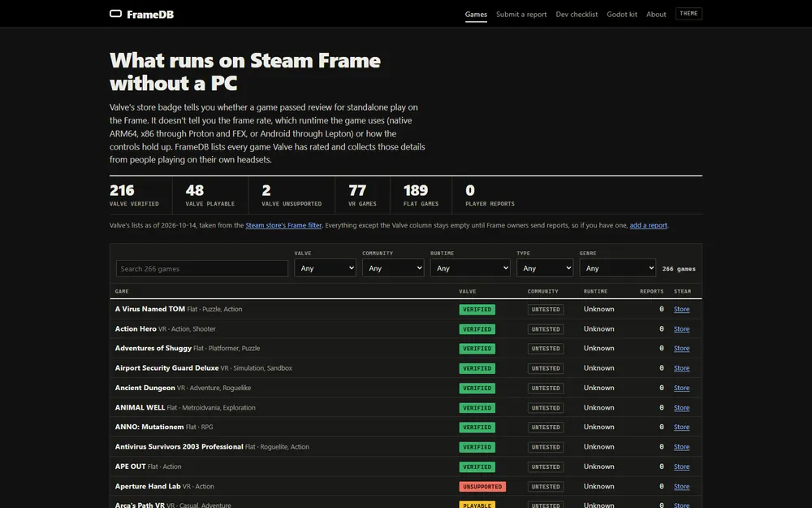Screen dimensions: 812x508
Task: Sort by the VALVE column header
Action: [x=467, y=291]
